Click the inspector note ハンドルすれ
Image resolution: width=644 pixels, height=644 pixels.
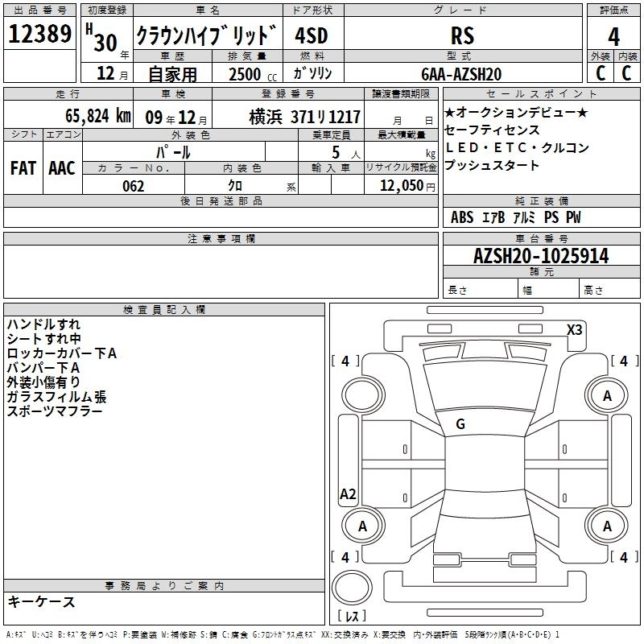pyautogui.click(x=43, y=324)
